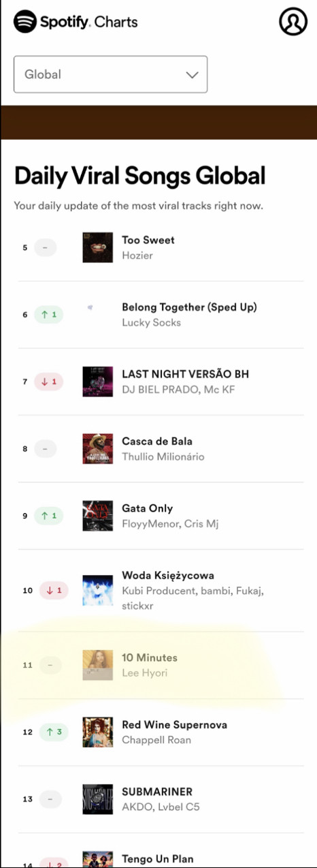Screen dimensions: 317x868
Task: Open Too Sweet album cover
Action: (x=97, y=247)
